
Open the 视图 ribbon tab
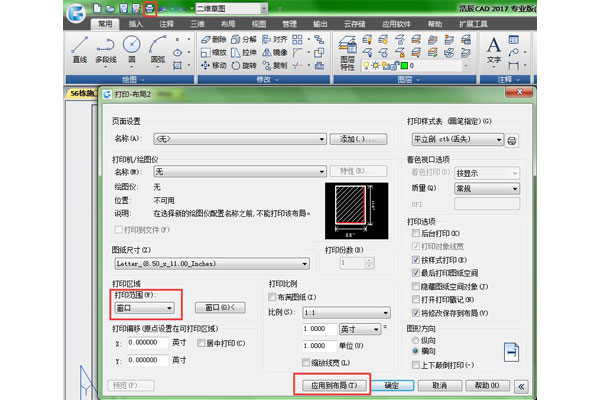click(259, 24)
